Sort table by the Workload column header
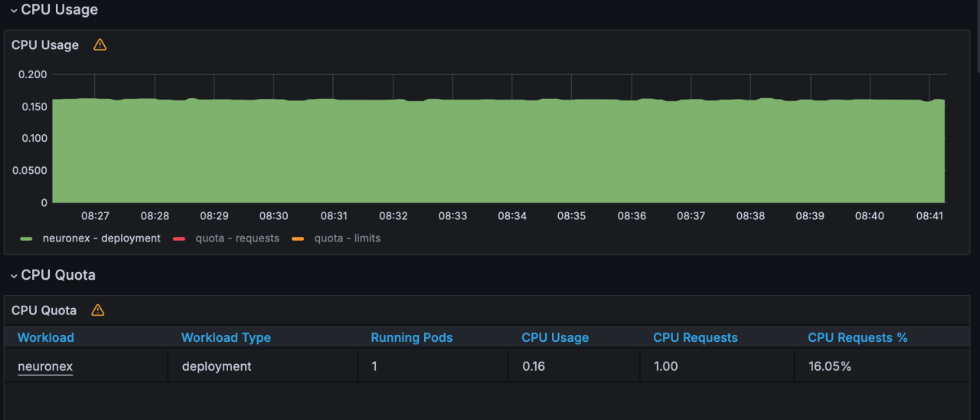The height and width of the screenshot is (420, 980). [x=46, y=337]
